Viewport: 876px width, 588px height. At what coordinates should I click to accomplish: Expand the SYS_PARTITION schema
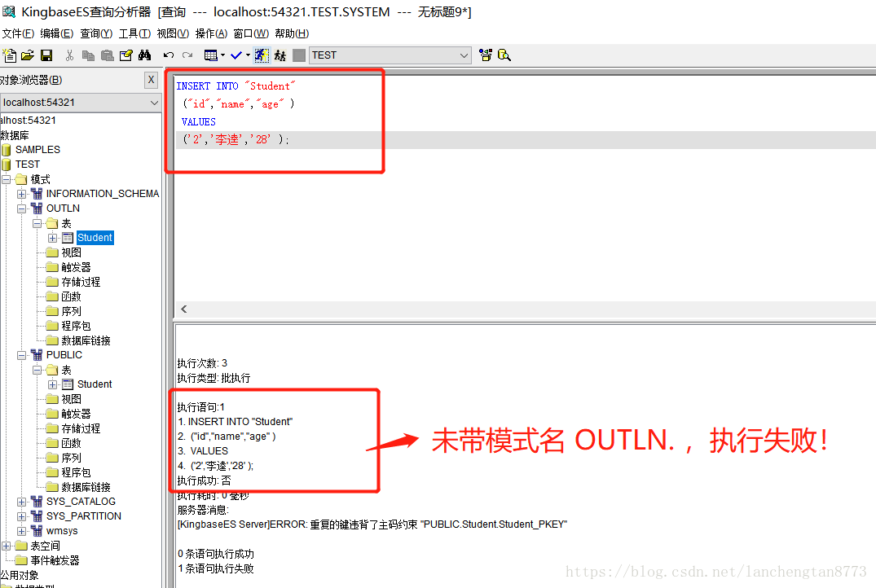pos(21,516)
